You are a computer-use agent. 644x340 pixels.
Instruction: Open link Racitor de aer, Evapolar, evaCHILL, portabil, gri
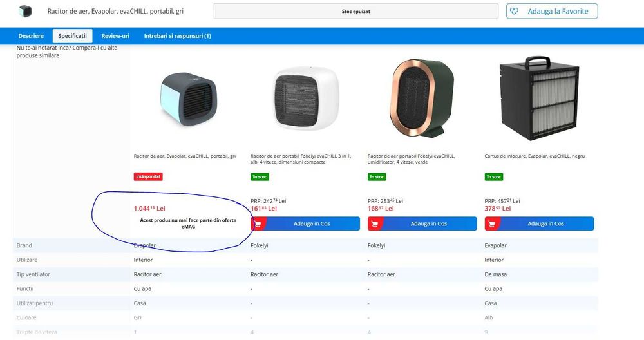click(184, 156)
